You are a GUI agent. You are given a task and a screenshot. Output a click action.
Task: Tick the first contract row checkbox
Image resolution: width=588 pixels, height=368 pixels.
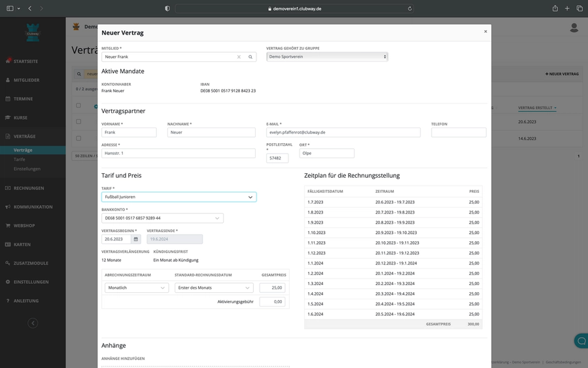78,122
